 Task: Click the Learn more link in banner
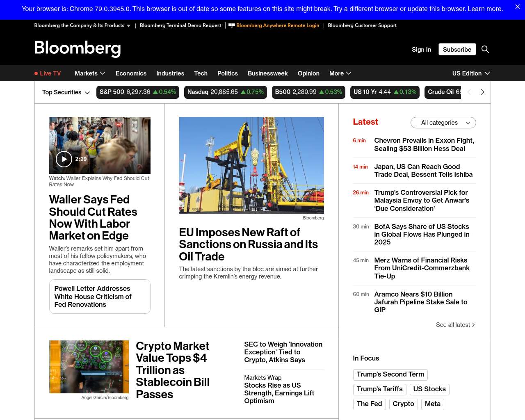(x=485, y=9)
